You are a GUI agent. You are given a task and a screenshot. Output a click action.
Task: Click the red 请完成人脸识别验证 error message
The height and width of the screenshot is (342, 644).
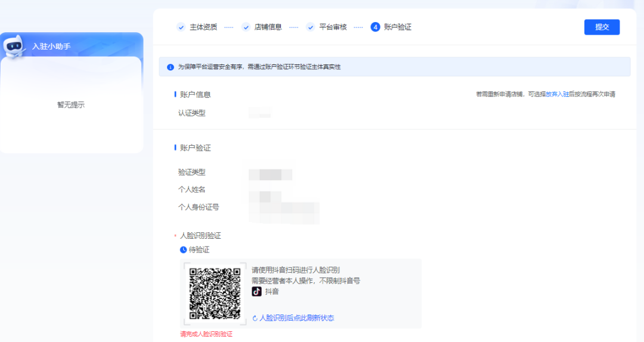coord(206,334)
